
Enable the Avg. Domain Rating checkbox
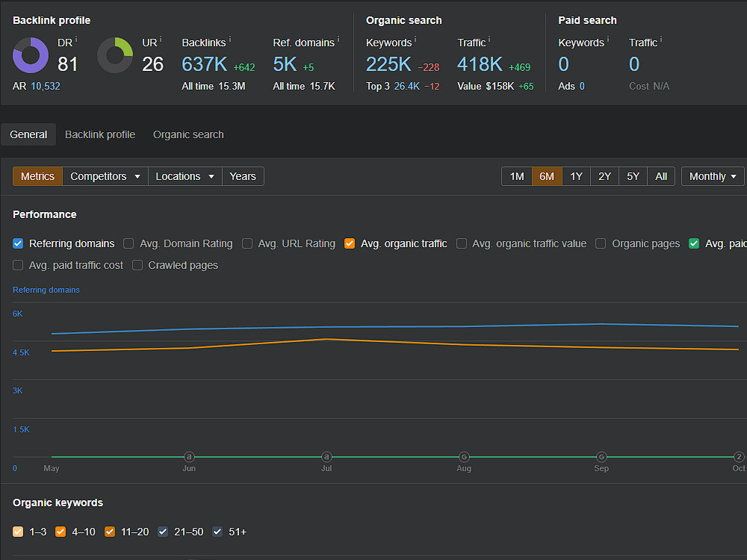tap(128, 243)
